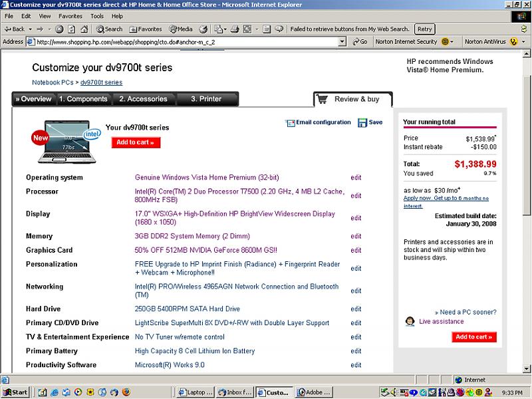Click the Go button
Viewport: 532px width, 399px height.
click(360, 42)
